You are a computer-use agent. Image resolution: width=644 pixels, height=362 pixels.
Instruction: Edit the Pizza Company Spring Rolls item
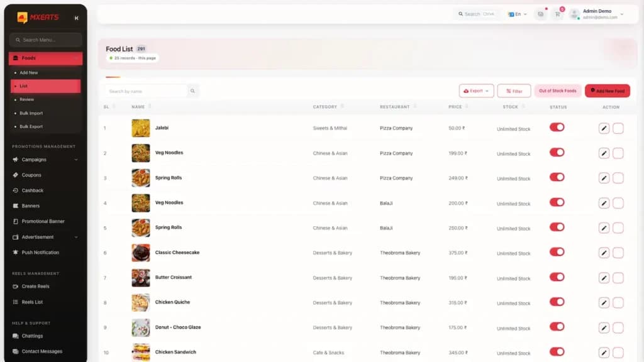604,178
